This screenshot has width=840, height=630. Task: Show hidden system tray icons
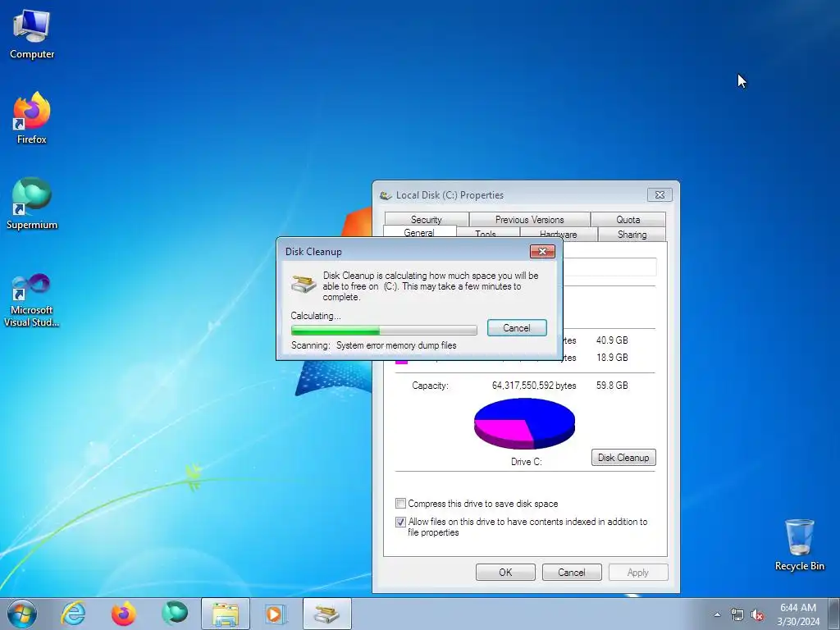717,614
